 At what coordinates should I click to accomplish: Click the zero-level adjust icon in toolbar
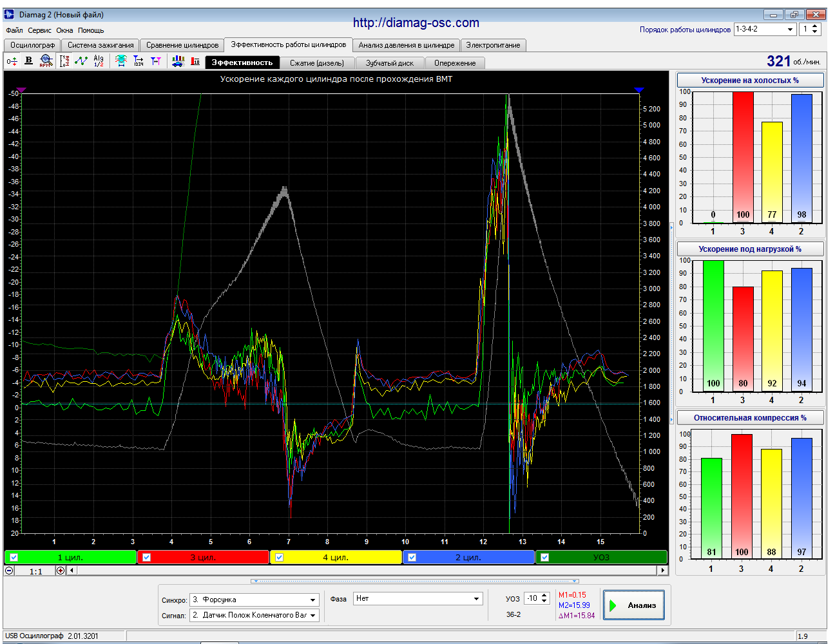12,61
